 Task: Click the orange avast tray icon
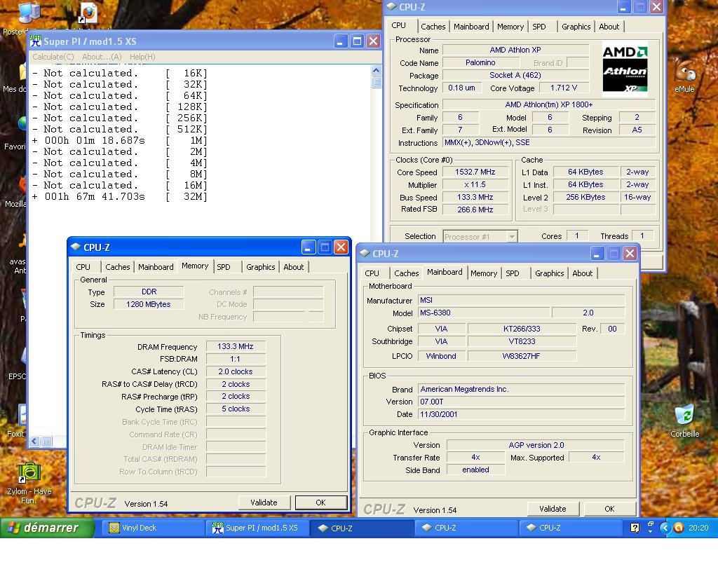[x=679, y=528]
